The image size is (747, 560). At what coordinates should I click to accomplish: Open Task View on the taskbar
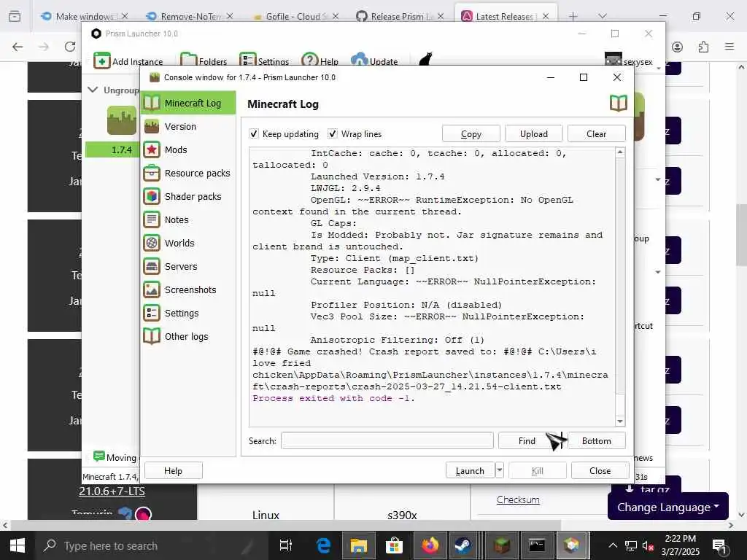tap(286, 545)
